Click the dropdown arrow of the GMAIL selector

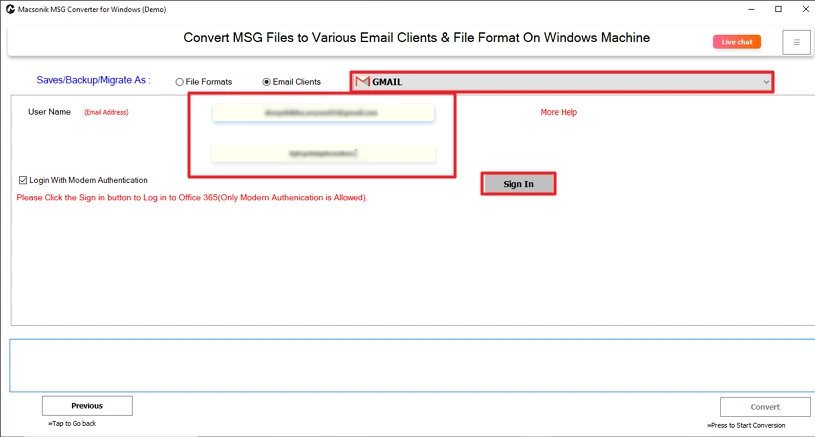(x=766, y=82)
